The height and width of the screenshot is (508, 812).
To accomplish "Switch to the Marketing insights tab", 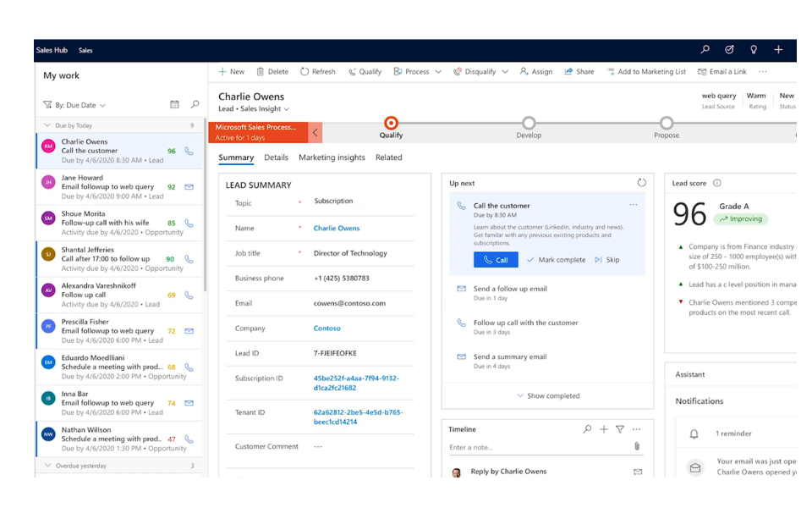I will (332, 157).
